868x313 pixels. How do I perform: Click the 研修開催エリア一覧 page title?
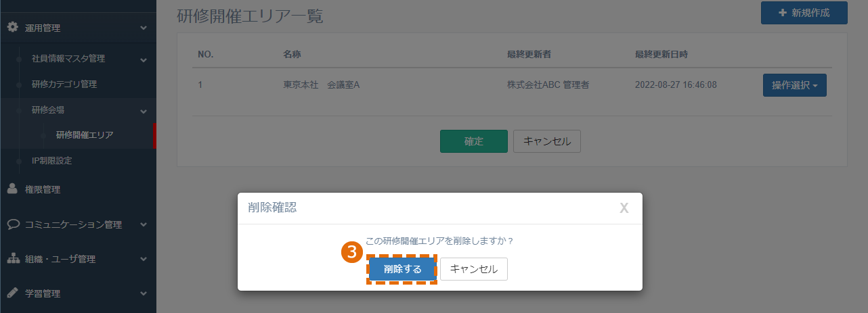click(250, 16)
